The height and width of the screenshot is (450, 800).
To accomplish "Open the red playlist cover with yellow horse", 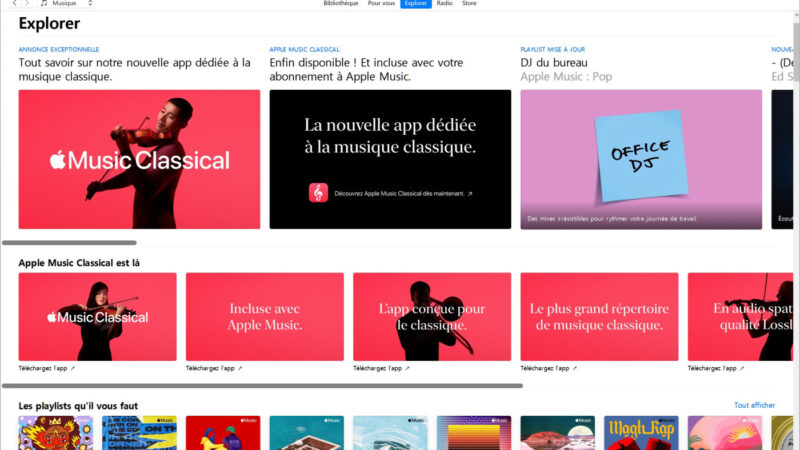I will click(x=223, y=433).
